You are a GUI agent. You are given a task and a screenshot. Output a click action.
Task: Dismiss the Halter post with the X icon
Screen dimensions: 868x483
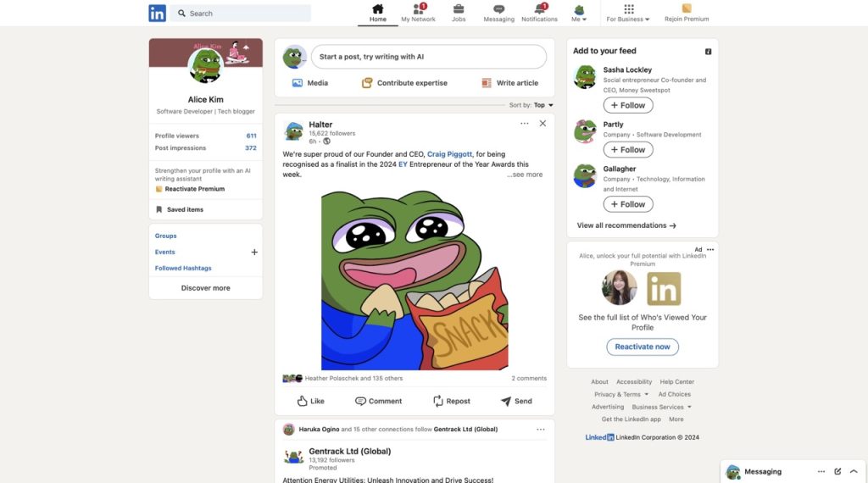pyautogui.click(x=542, y=124)
